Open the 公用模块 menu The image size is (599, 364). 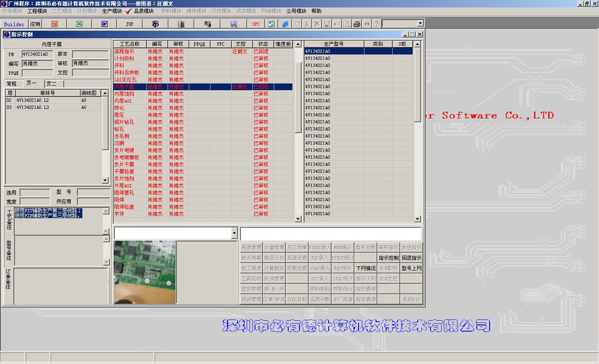296,11
